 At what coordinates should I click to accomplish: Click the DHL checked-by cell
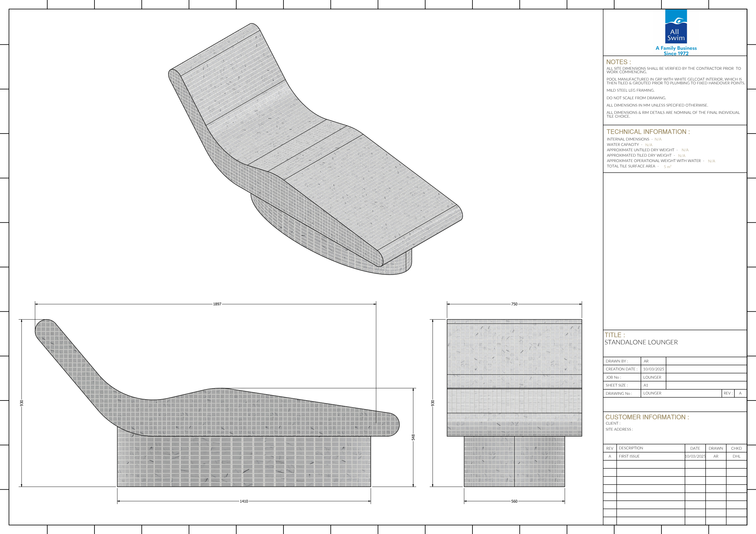tap(736, 456)
